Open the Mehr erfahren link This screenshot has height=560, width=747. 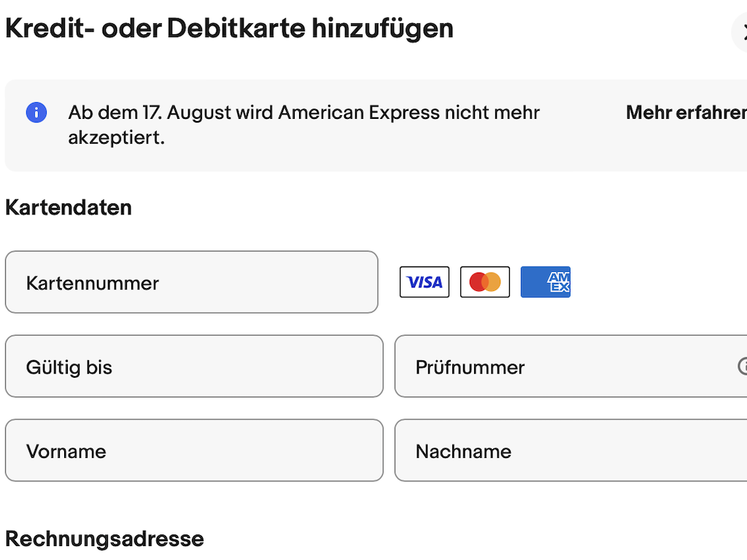(686, 113)
